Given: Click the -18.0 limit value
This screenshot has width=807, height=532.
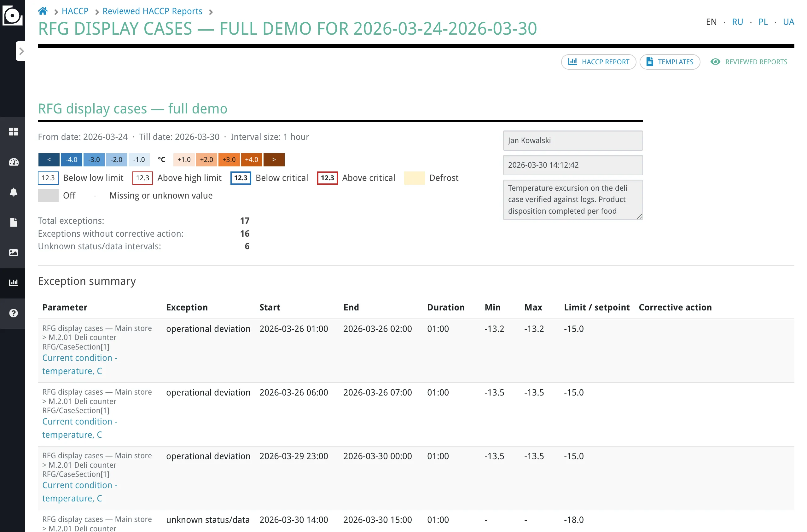Looking at the screenshot, I should [x=574, y=520].
